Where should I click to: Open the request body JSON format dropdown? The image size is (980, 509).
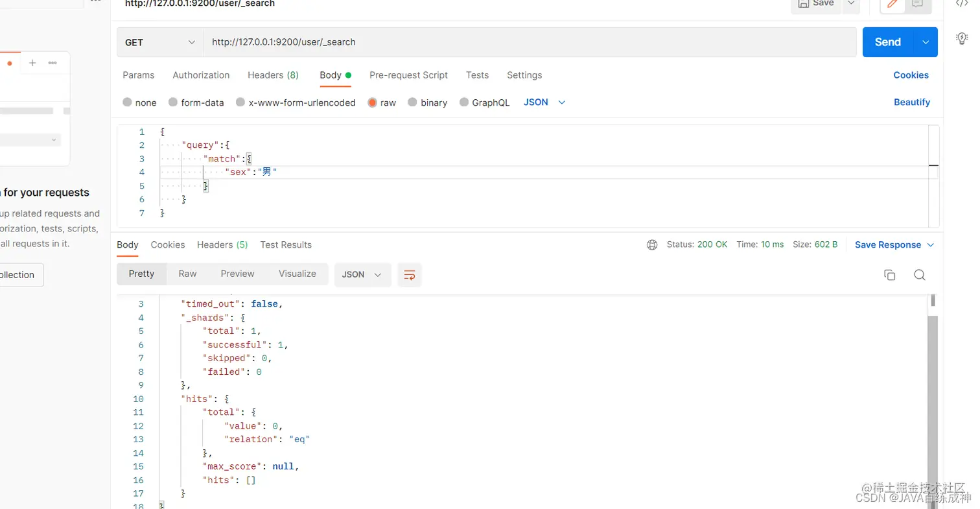point(544,102)
